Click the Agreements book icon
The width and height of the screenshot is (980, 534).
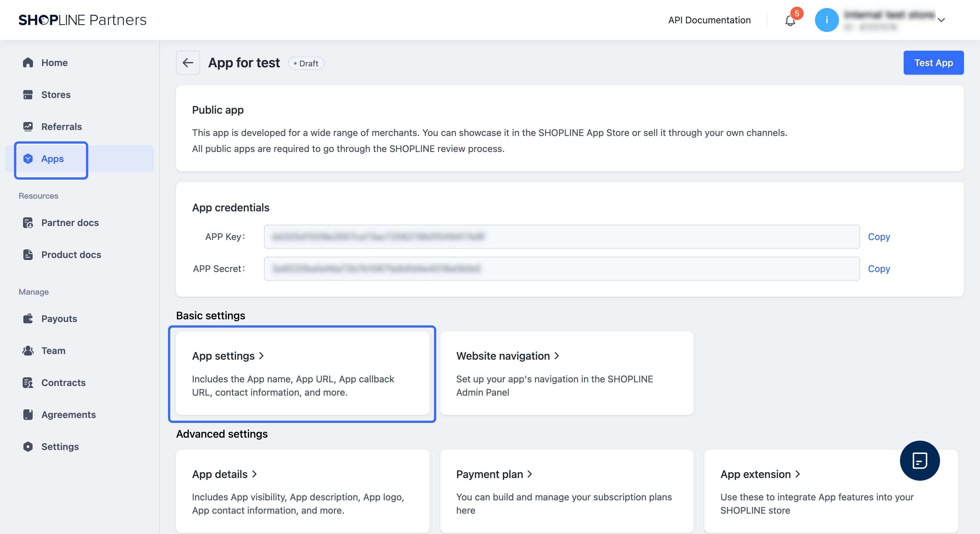pyautogui.click(x=28, y=414)
